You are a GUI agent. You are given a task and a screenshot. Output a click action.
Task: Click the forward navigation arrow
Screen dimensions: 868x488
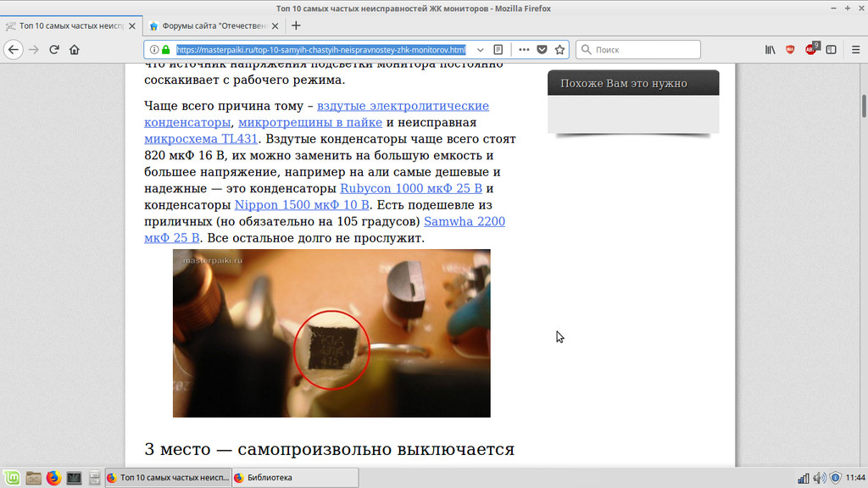point(34,50)
